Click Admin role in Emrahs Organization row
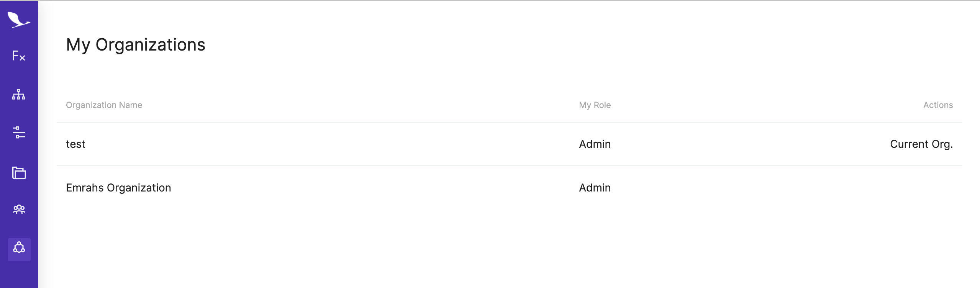Viewport: 980px width, 288px height. pos(595,188)
